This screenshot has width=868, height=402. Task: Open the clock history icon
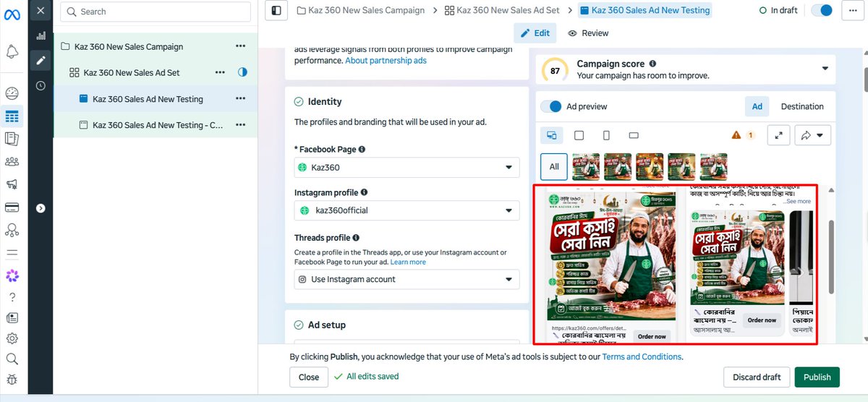click(41, 85)
